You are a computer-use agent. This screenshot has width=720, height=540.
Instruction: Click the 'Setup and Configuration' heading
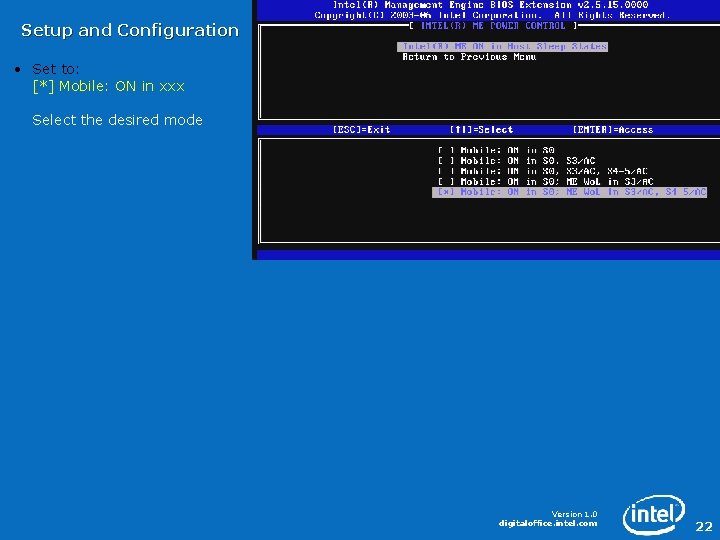[x=130, y=30]
